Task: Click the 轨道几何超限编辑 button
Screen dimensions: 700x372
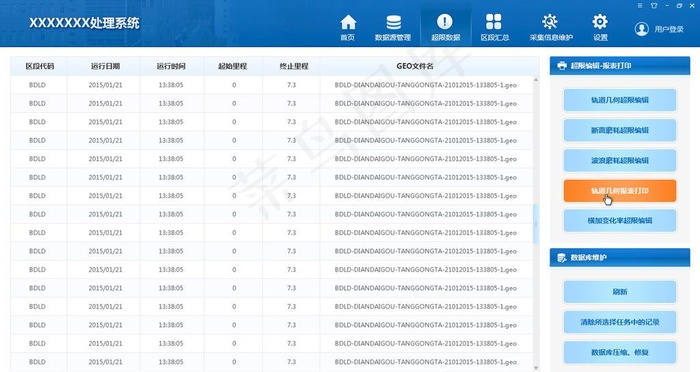Action: point(620,100)
